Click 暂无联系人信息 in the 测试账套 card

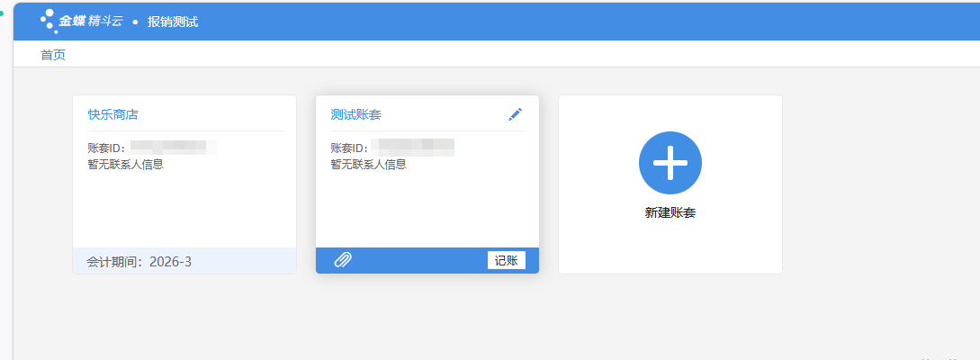point(368,165)
